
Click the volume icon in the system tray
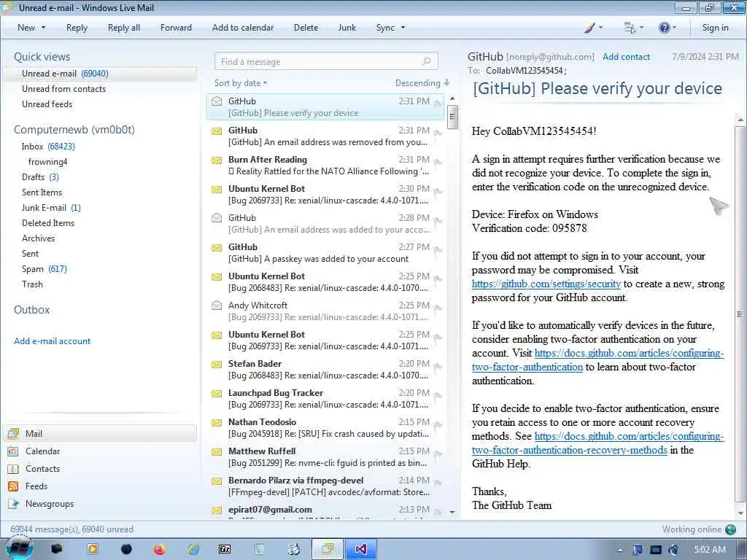[673, 550]
